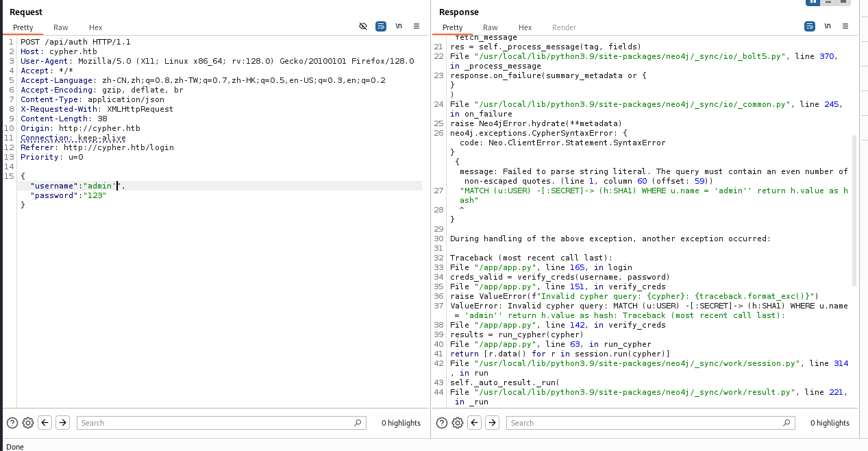
Task: Toggle word wrap icon in Response panel
Action: (x=810, y=26)
